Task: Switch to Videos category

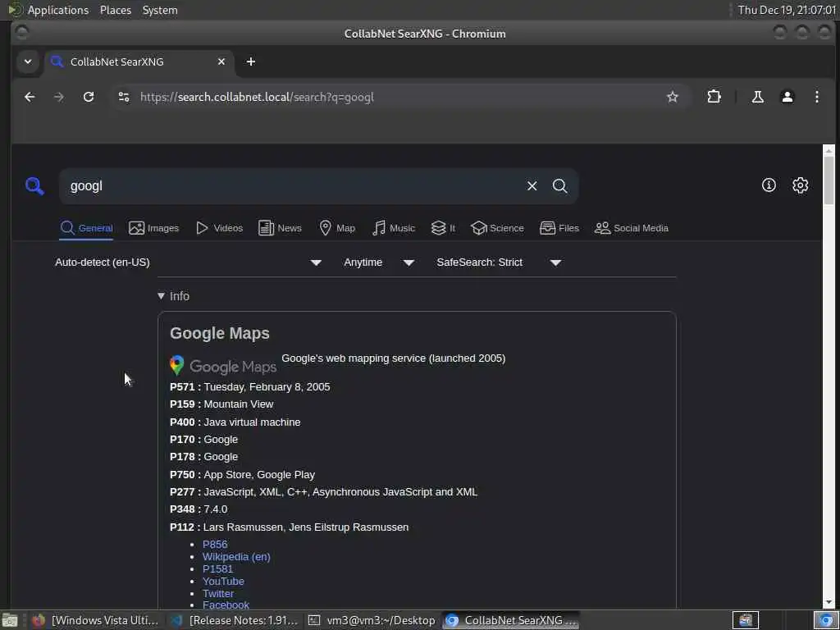Action: [219, 228]
